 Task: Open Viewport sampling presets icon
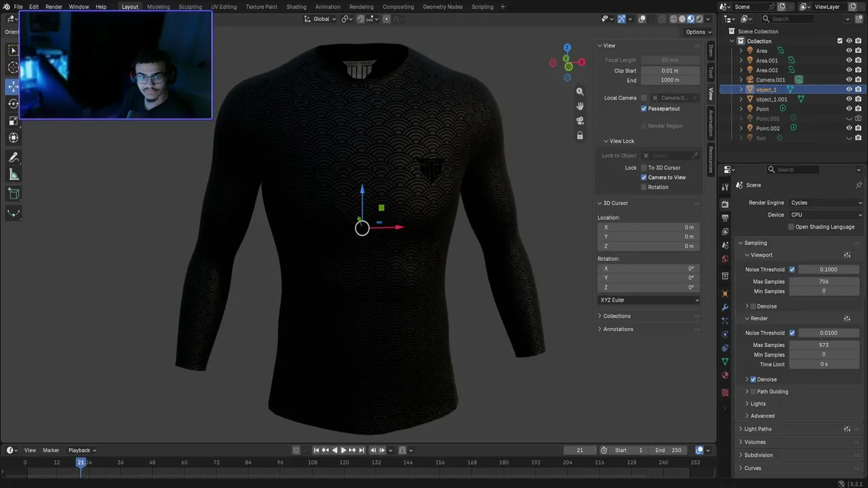(847, 256)
